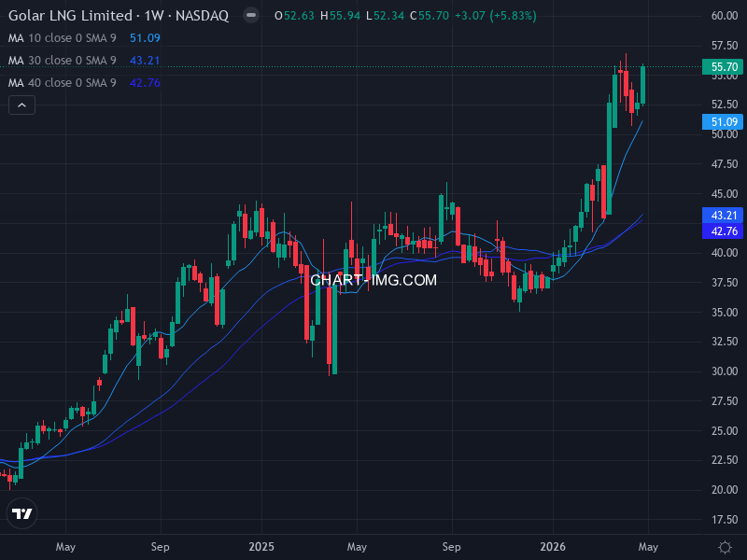Collapse the indicator legend with chevron button

(x=21, y=105)
